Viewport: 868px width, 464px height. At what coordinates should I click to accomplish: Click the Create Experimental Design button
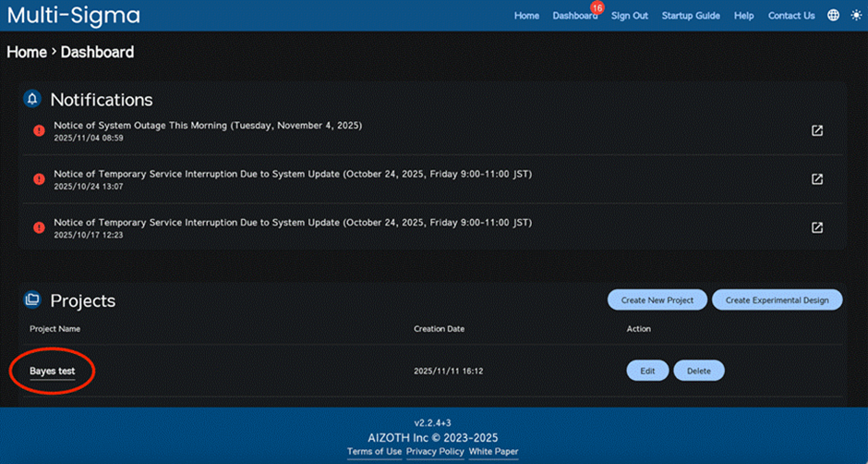(777, 299)
